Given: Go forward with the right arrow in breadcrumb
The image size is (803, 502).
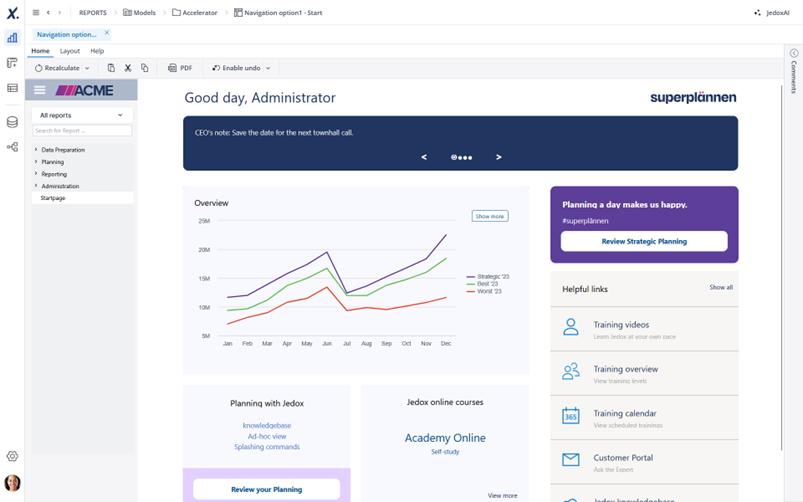Looking at the screenshot, I should (x=59, y=13).
